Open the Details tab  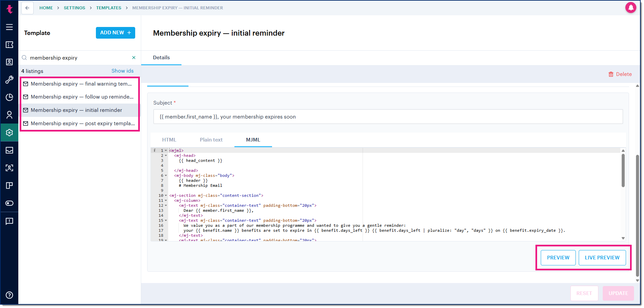(161, 58)
